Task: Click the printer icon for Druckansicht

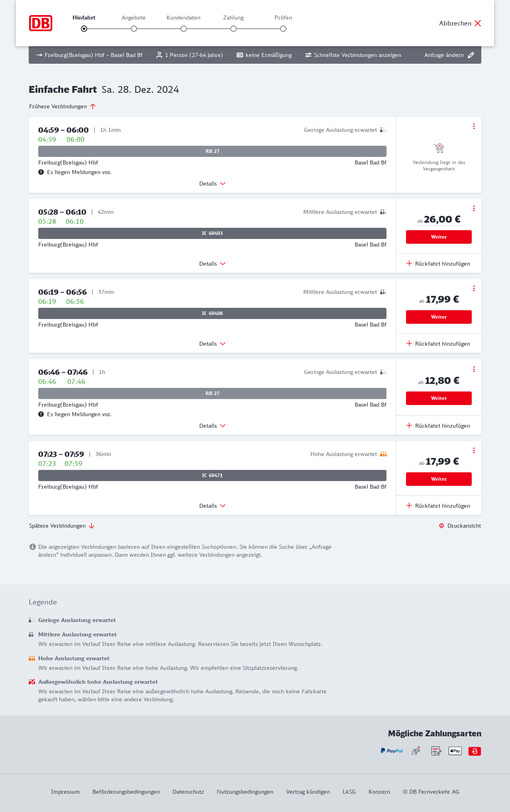Action: click(x=441, y=526)
